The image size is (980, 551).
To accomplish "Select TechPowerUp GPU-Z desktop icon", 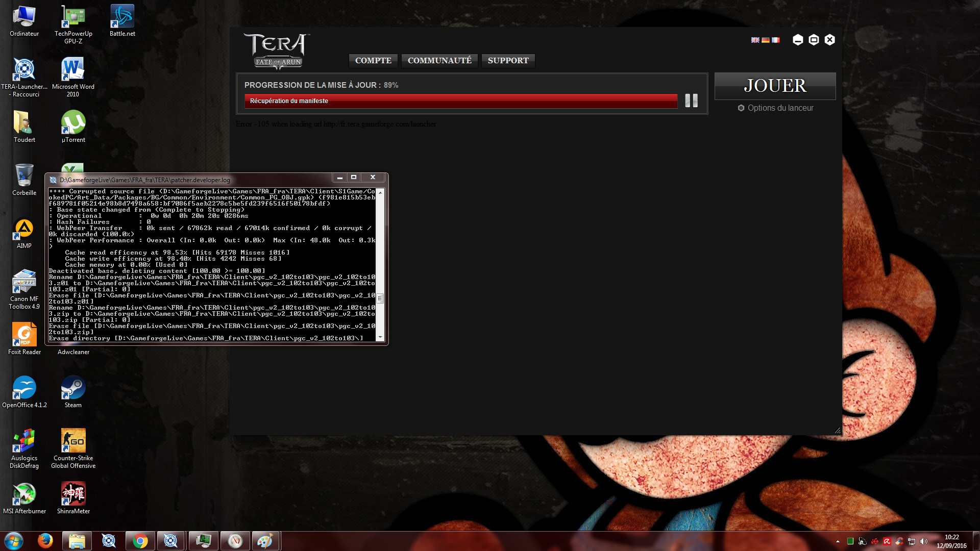I will point(73,24).
